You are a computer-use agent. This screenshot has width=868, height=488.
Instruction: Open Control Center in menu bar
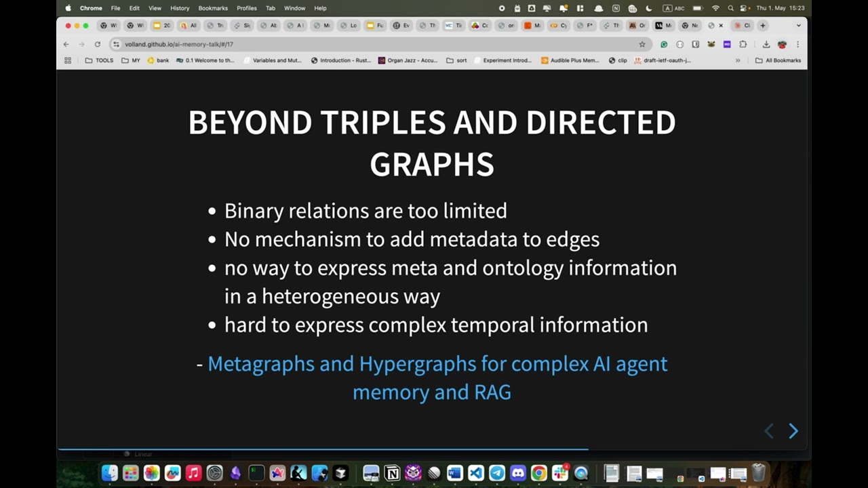(x=744, y=8)
